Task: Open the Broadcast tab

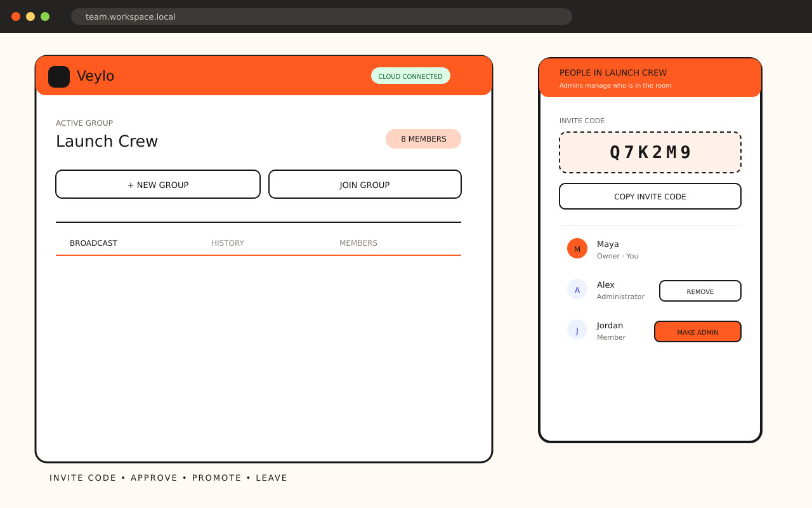Action: pyautogui.click(x=93, y=243)
